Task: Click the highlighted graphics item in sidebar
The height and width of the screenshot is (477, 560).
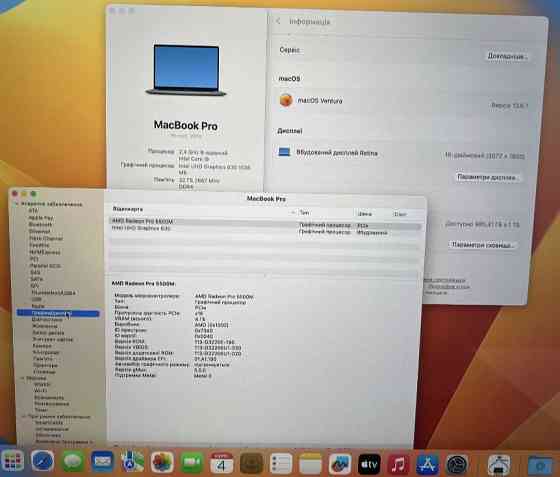Action: click(x=58, y=313)
